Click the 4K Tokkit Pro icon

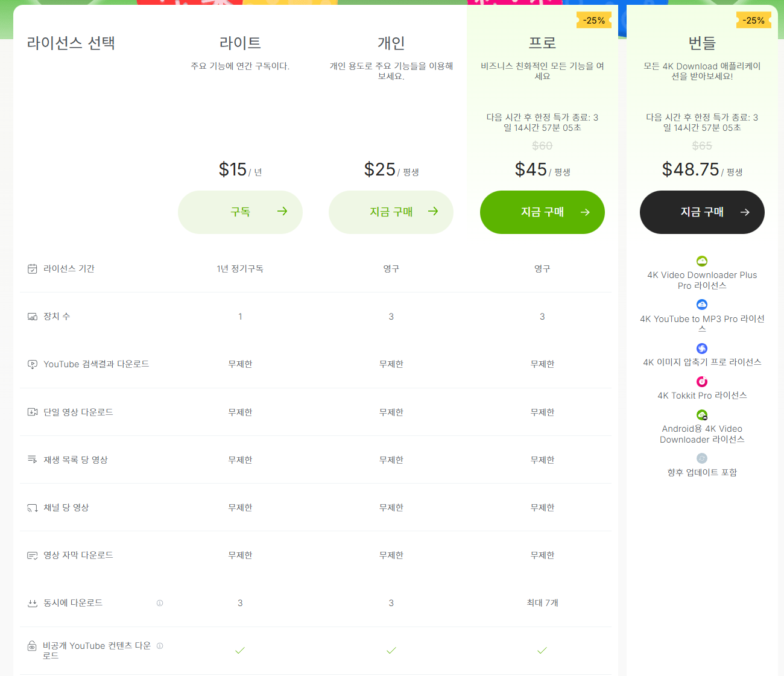point(702,382)
